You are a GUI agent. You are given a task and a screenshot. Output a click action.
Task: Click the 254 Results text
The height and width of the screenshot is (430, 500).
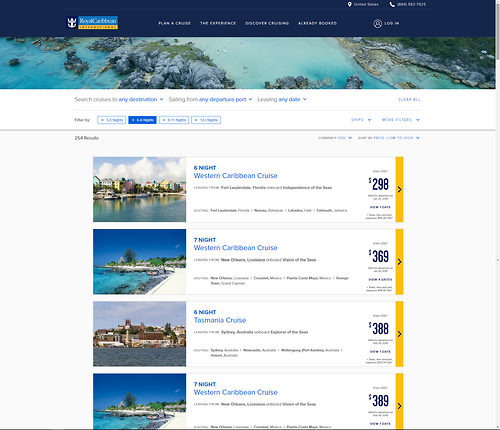(87, 138)
